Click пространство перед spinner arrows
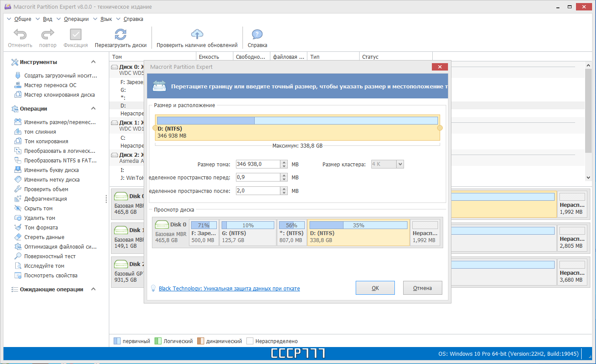The height and width of the screenshot is (364, 596). [284, 177]
